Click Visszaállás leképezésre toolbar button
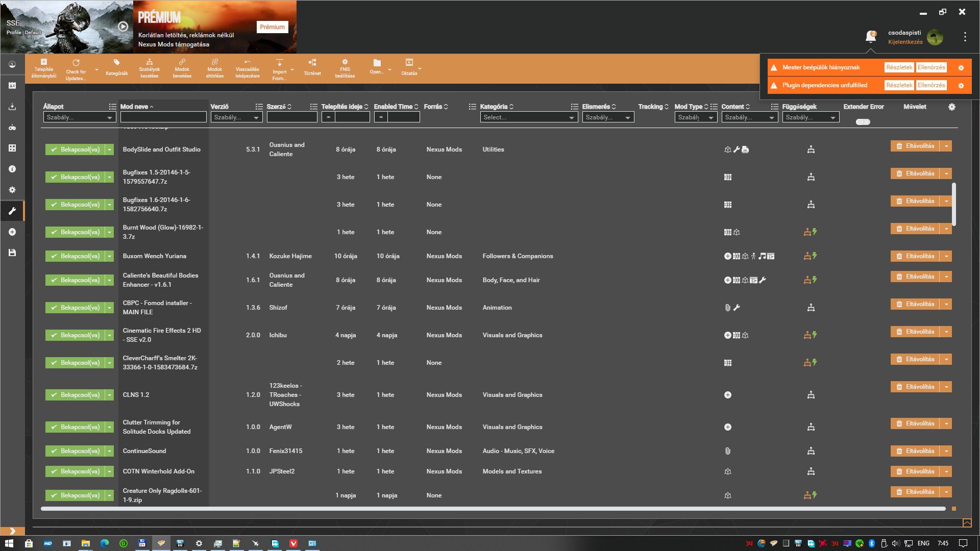The width and height of the screenshot is (980, 551). point(248,68)
